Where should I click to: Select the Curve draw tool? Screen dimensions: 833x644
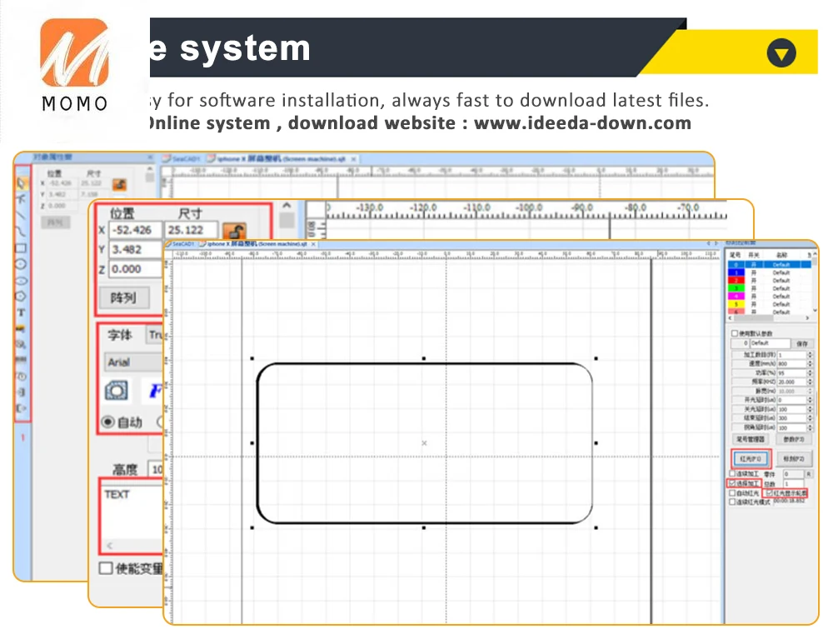(22, 232)
